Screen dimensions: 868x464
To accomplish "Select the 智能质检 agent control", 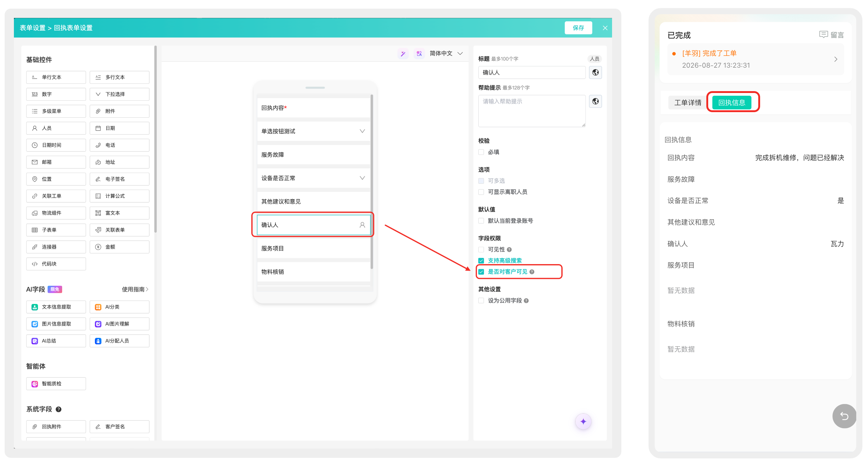I will coord(56,384).
